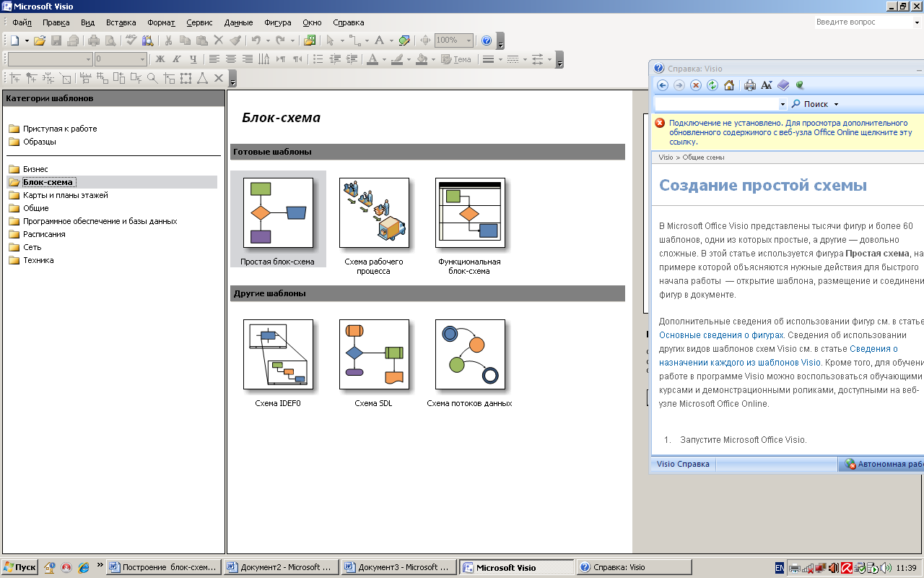Click the Format Painter brush icon
Viewport: 924px width, 578px height.
coord(235,41)
